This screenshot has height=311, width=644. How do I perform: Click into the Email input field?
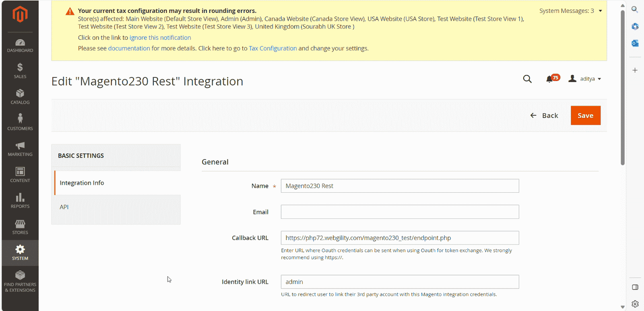400,212
